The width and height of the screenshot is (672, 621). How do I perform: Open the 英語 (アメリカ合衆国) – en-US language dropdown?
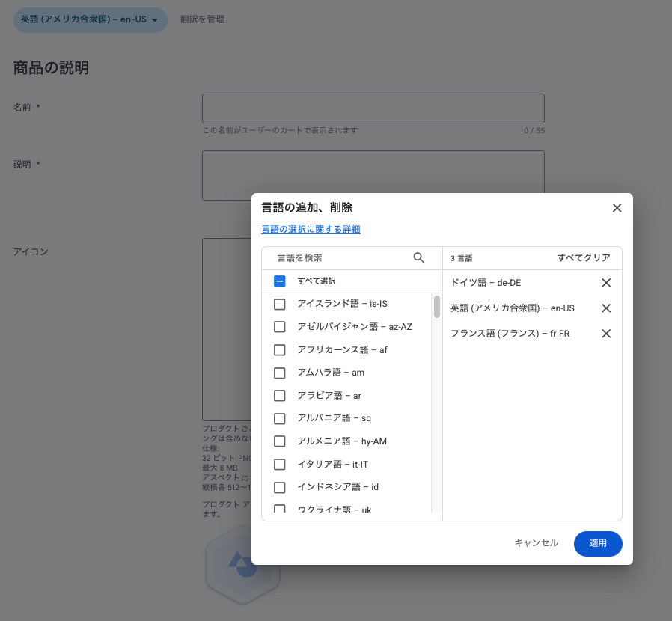90,19
